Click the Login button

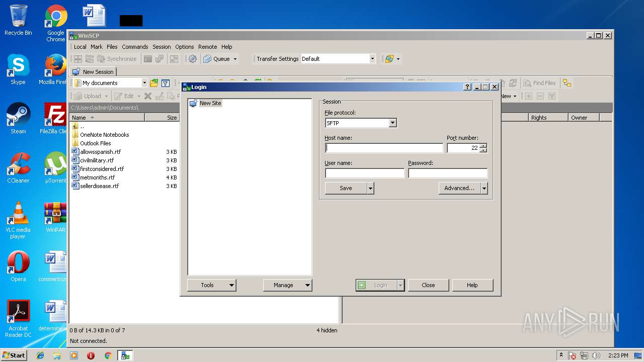click(x=376, y=285)
